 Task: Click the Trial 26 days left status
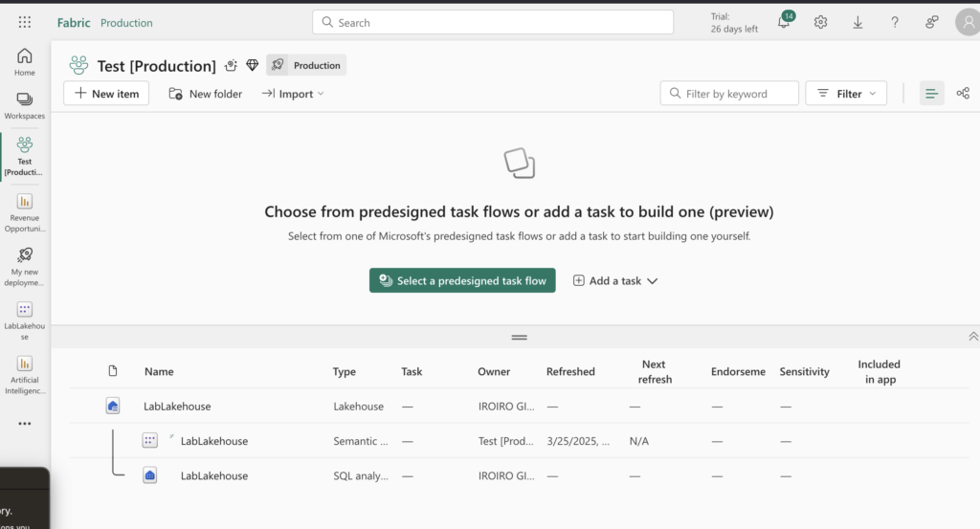(x=734, y=23)
